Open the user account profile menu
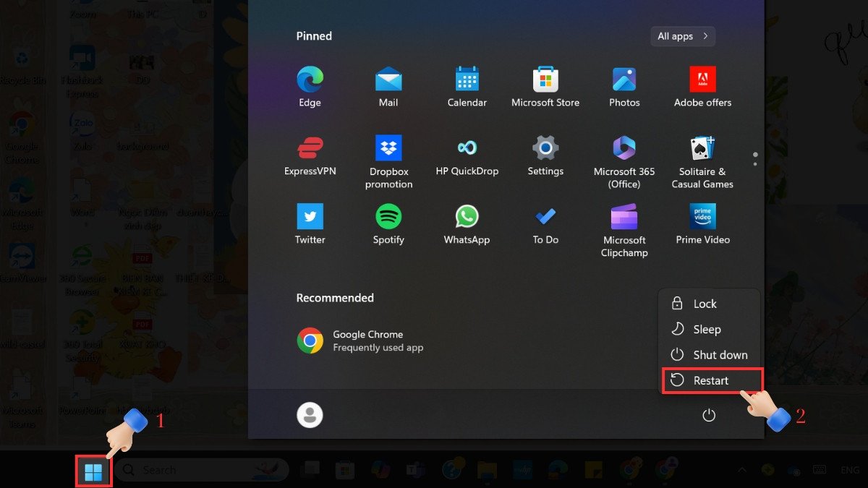 click(310, 415)
